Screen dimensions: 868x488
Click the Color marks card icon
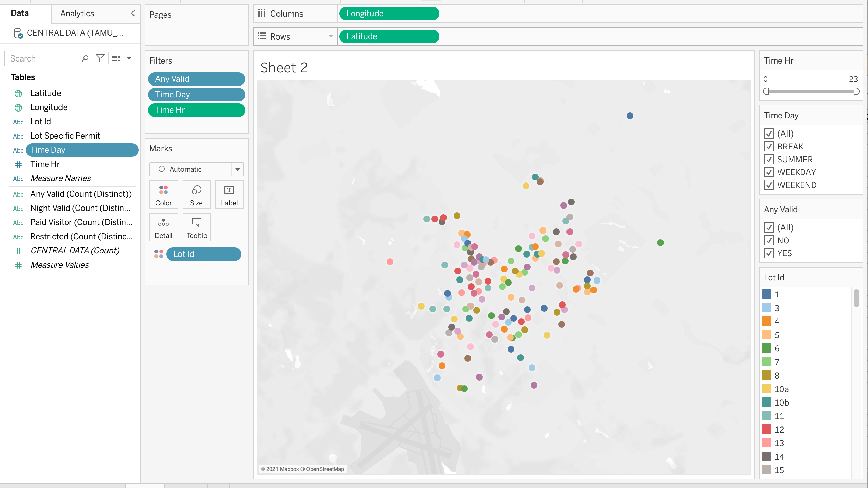(x=164, y=194)
